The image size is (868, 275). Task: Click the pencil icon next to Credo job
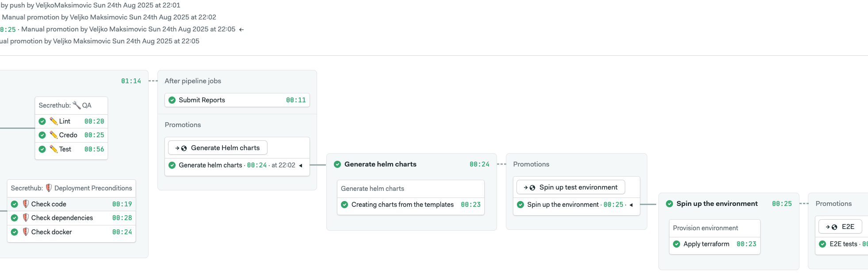(x=54, y=135)
